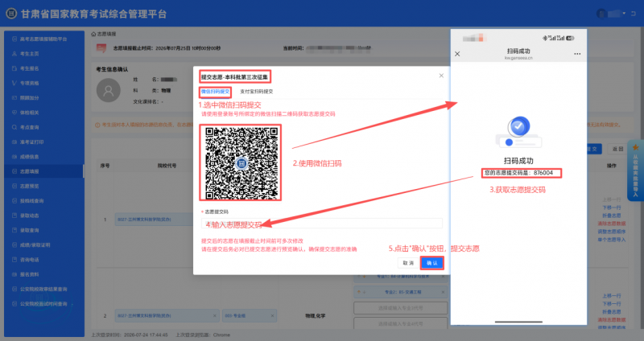Viewport: 644px width, 341px height.
Task: Click the star icon on 从收藏夹批量导入 tab
Action: [x=635, y=147]
